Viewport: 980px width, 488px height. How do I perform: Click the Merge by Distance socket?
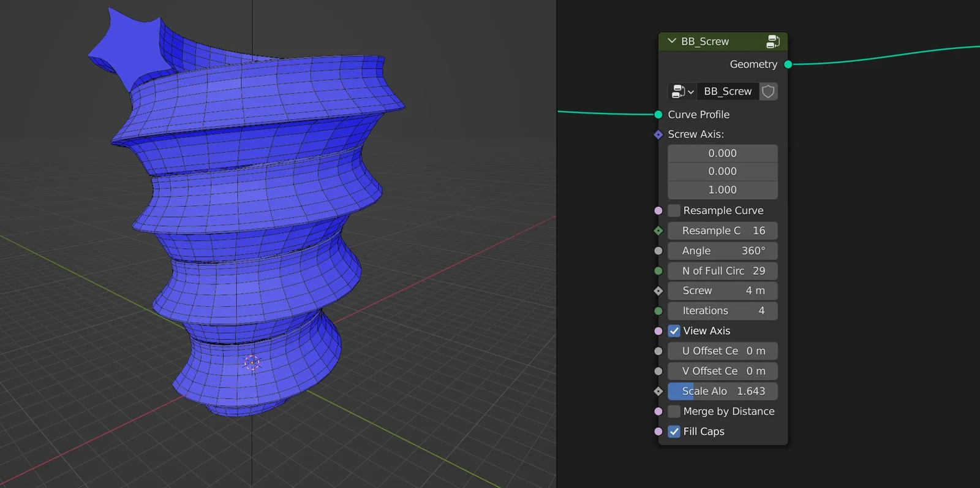(x=658, y=411)
